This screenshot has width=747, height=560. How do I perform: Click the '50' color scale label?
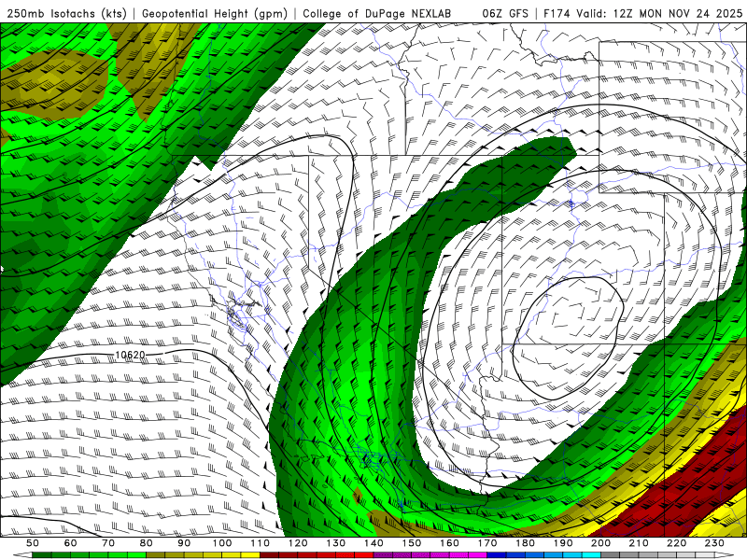pyautogui.click(x=33, y=543)
